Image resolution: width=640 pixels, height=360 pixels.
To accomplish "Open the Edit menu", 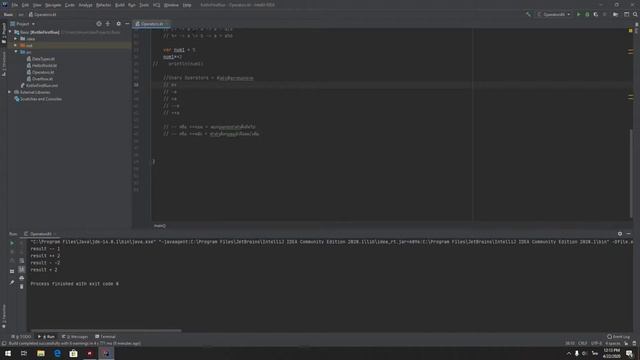I will [25, 5].
